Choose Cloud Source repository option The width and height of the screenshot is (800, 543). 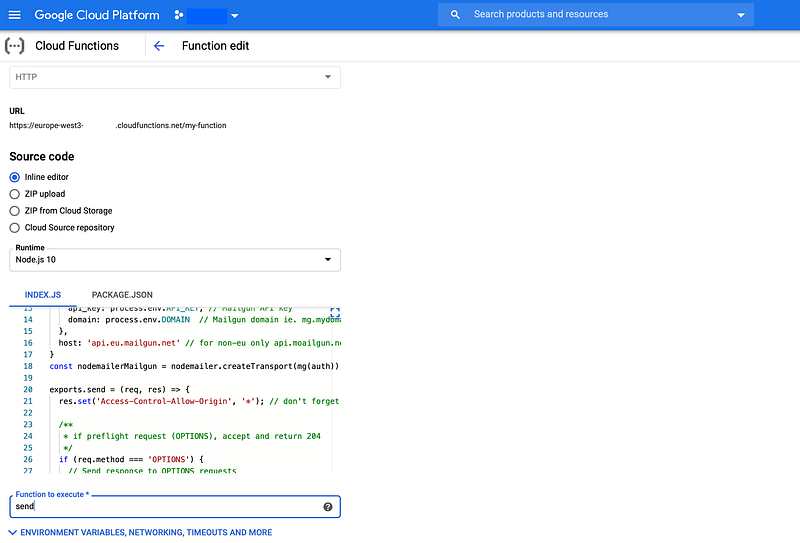point(15,228)
